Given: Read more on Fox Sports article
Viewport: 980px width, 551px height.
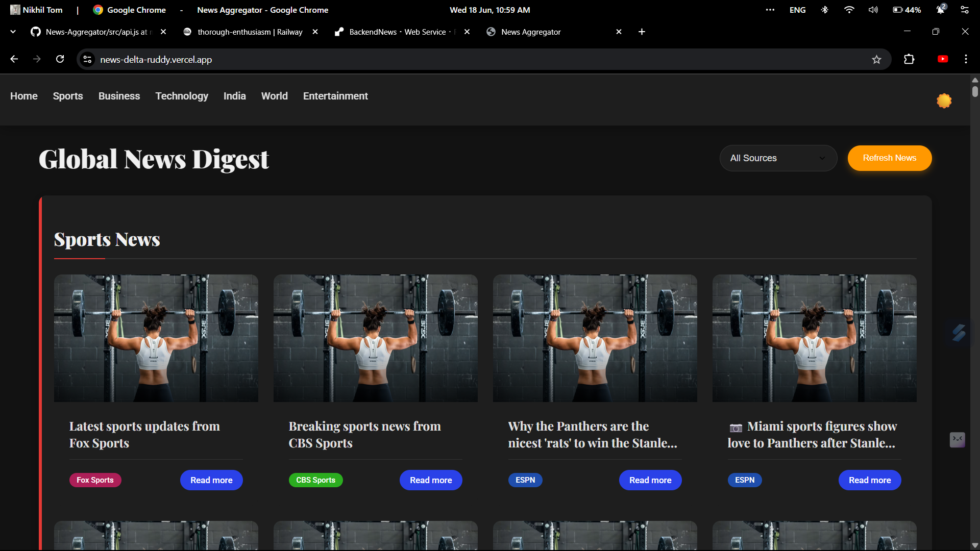Looking at the screenshot, I should 211,480.
